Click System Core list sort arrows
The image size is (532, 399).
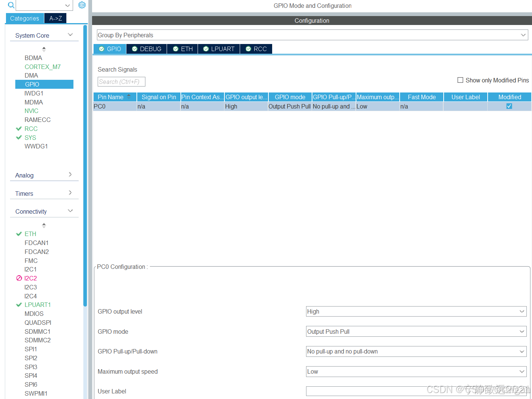(x=44, y=49)
